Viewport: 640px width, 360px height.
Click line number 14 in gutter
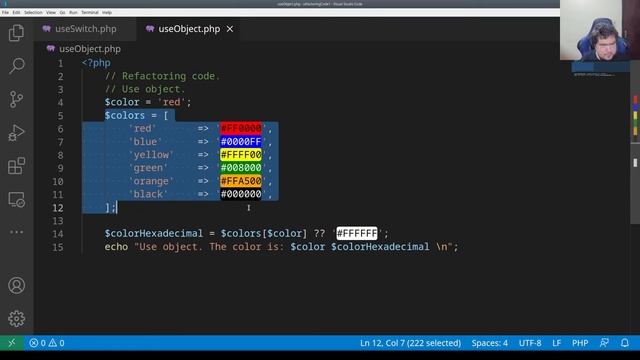pyautogui.click(x=58, y=234)
